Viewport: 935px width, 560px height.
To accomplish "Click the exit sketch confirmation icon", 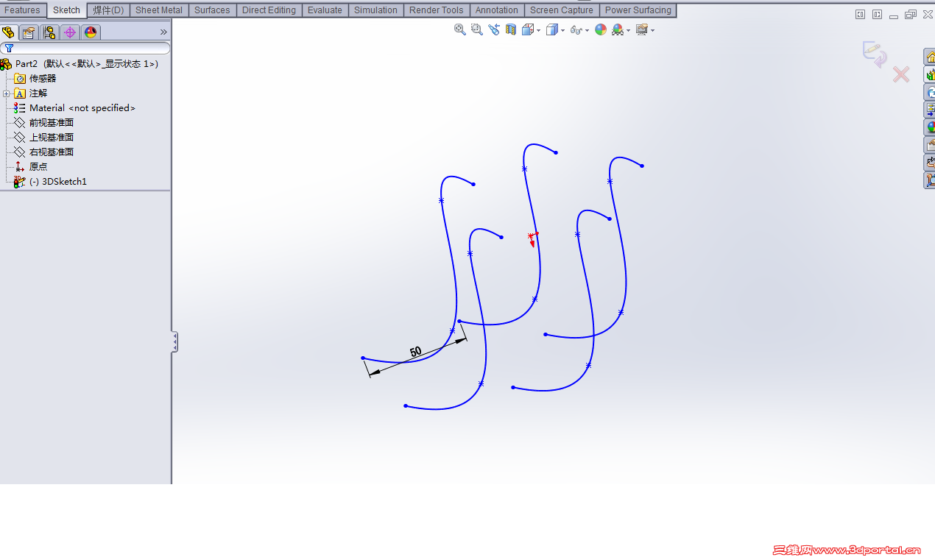I will pos(875,54).
